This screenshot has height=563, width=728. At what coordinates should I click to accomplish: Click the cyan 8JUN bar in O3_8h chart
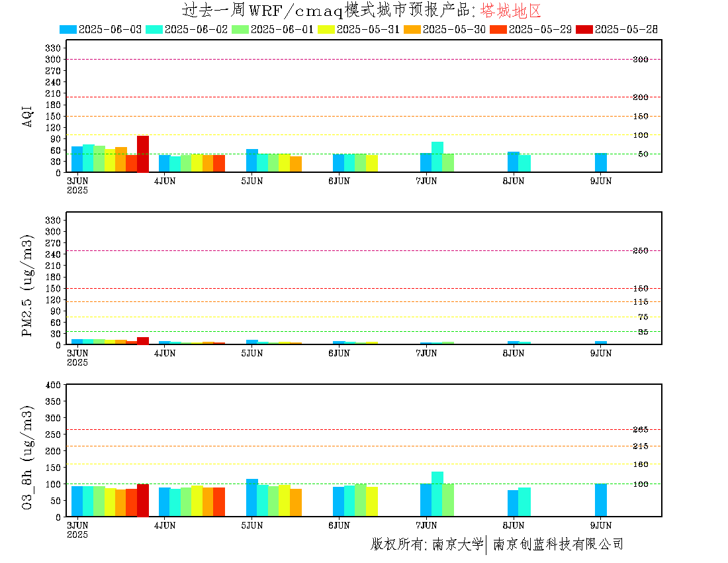pyautogui.click(x=525, y=502)
